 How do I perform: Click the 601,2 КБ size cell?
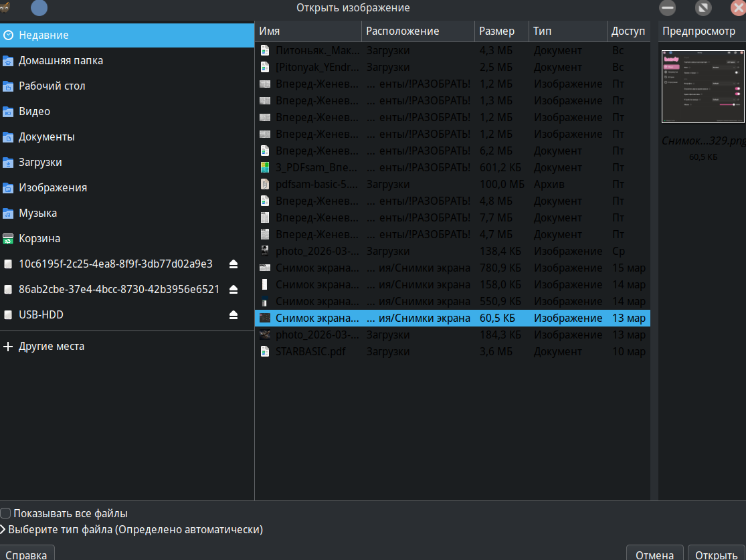tap(500, 167)
